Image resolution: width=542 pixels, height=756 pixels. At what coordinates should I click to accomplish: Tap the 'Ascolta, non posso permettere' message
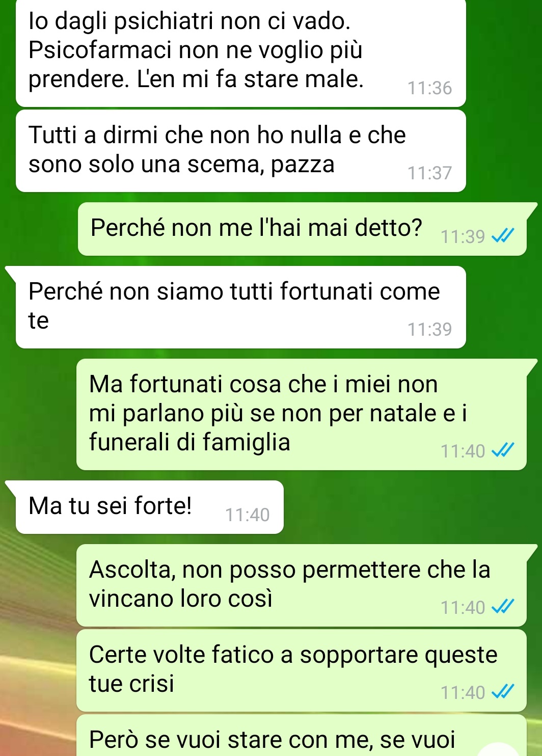(302, 585)
